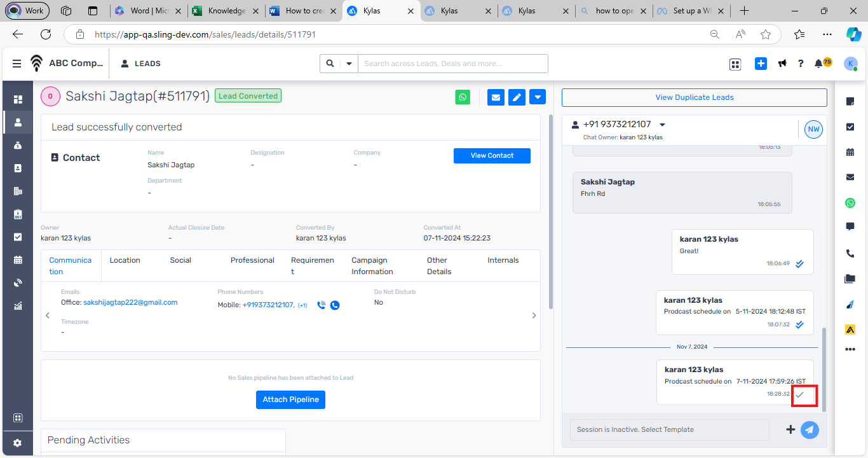Send email using blue envelope button
Screen dimensions: 868x458
coord(496,97)
